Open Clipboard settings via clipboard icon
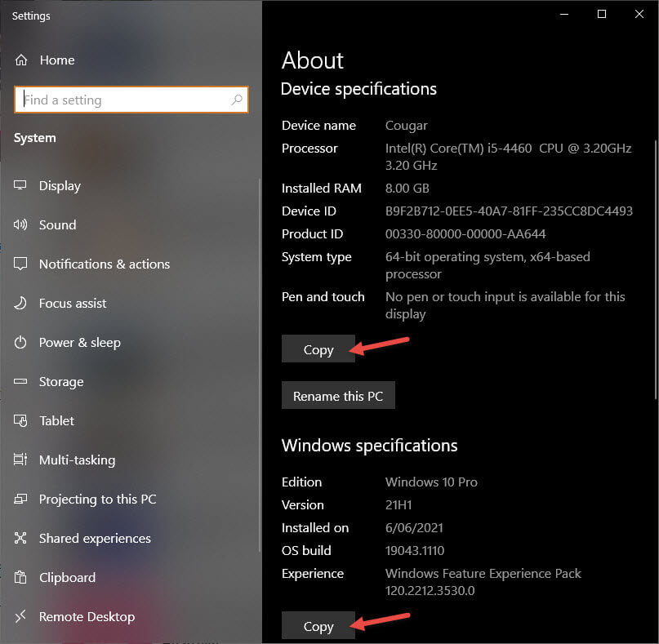Viewport: 659px width, 644px height. tap(20, 577)
